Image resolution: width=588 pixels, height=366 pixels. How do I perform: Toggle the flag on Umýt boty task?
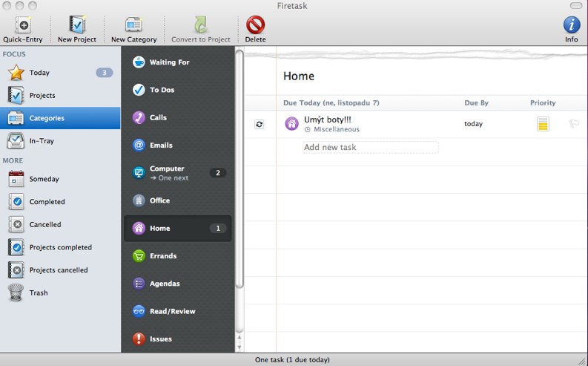(574, 123)
